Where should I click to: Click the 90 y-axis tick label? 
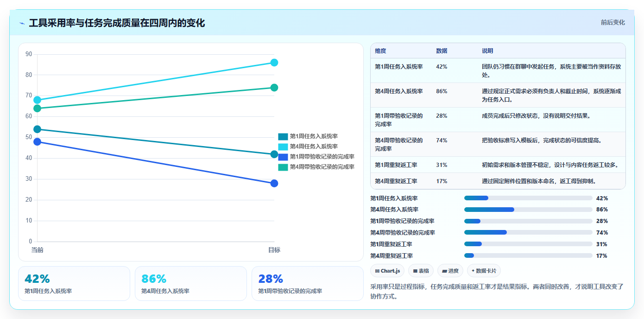click(x=29, y=54)
